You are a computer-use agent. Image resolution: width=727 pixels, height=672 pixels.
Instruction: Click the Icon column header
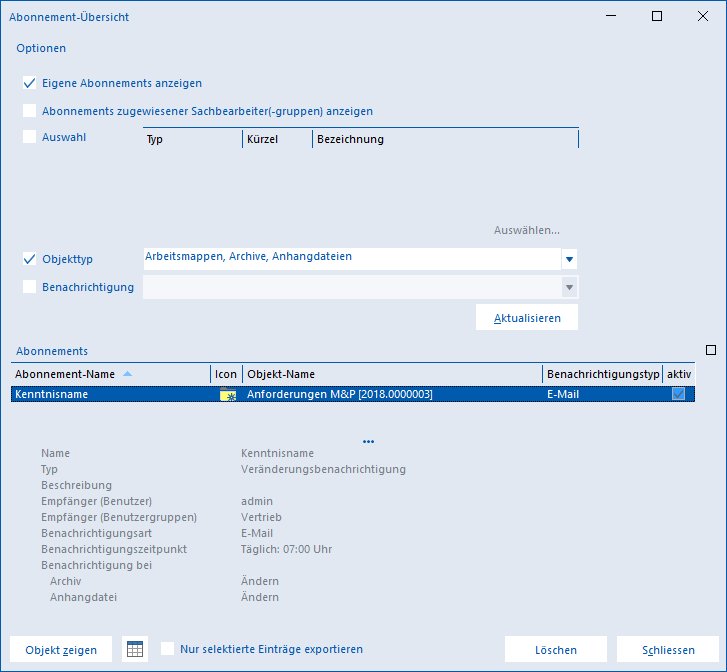226,374
